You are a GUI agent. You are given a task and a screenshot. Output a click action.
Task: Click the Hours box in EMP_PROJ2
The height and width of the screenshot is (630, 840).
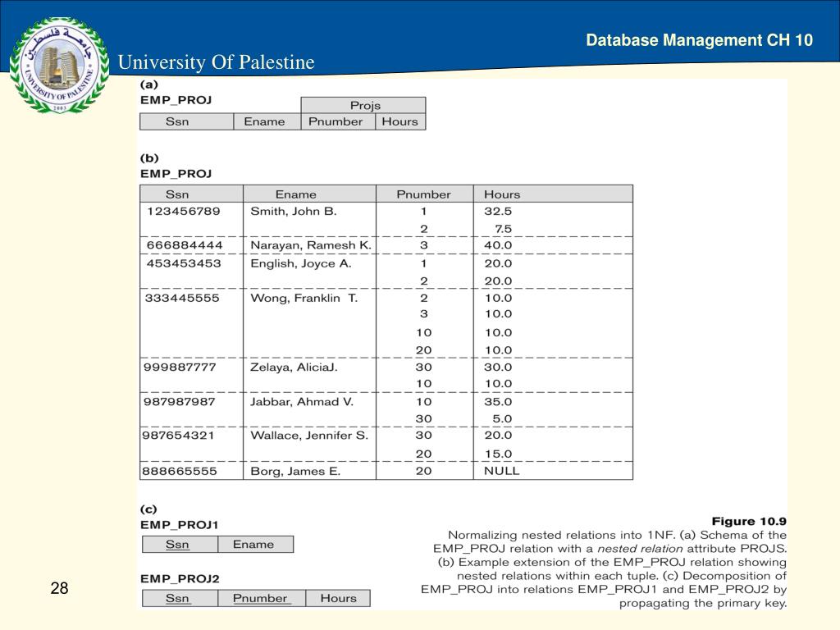click(x=338, y=598)
